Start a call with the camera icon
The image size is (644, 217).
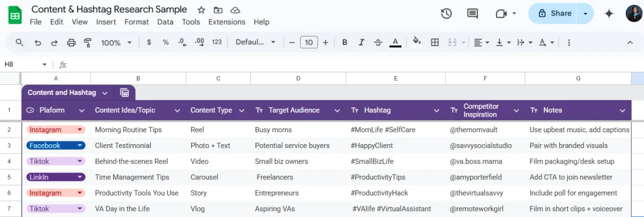coord(501,13)
